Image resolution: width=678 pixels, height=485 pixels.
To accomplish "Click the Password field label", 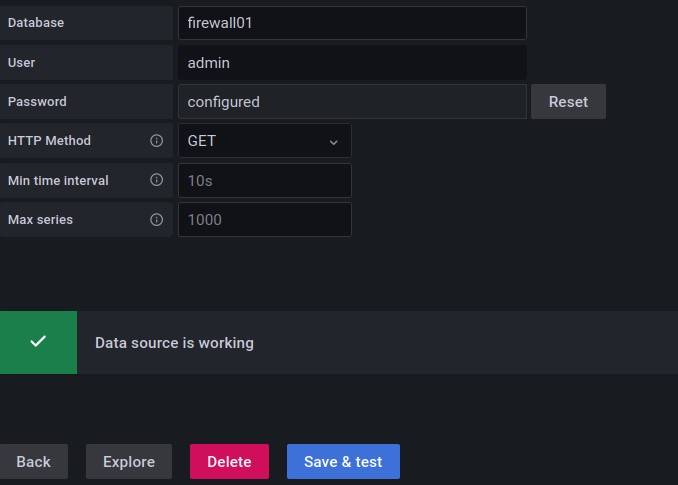I will coord(37,102).
